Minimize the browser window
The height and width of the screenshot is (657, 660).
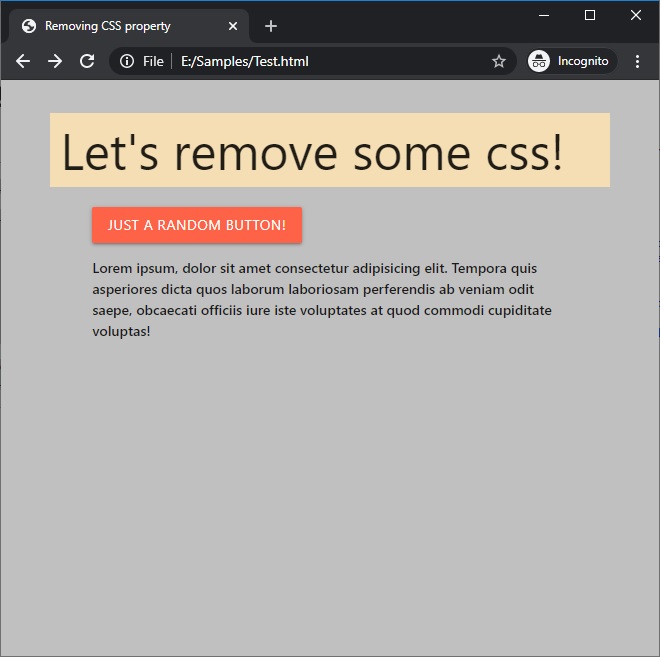coord(544,15)
